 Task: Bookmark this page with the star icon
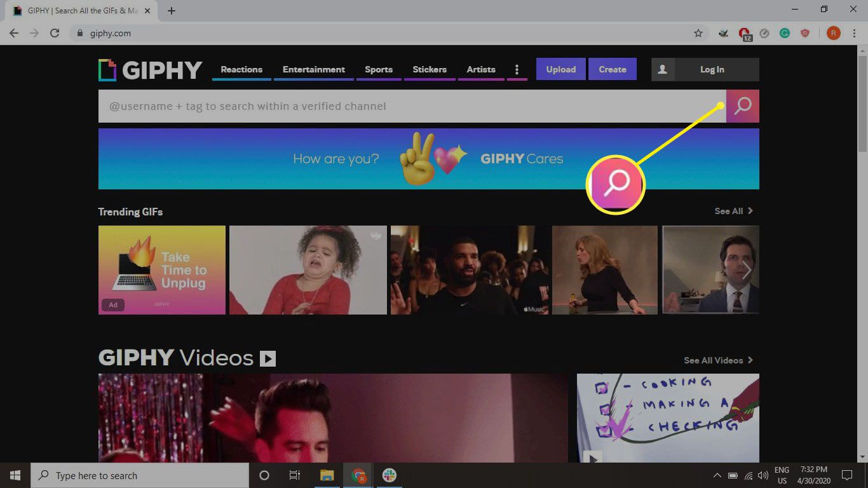pyautogui.click(x=698, y=33)
